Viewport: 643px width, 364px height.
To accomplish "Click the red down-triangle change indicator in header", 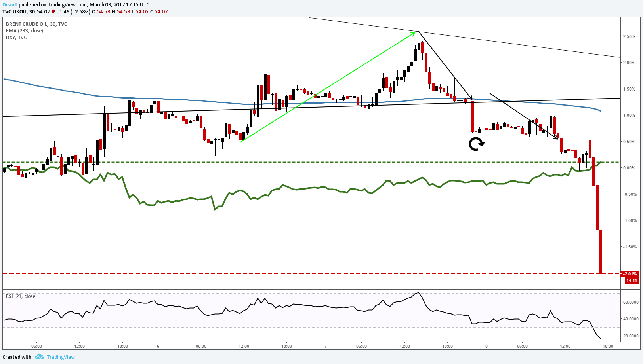I will 53,12.
